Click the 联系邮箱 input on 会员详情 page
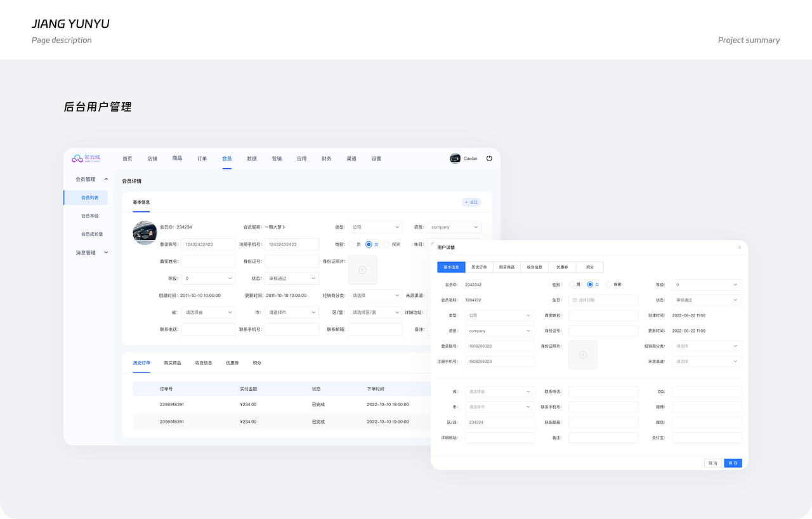The width and height of the screenshot is (812, 519). (375, 330)
